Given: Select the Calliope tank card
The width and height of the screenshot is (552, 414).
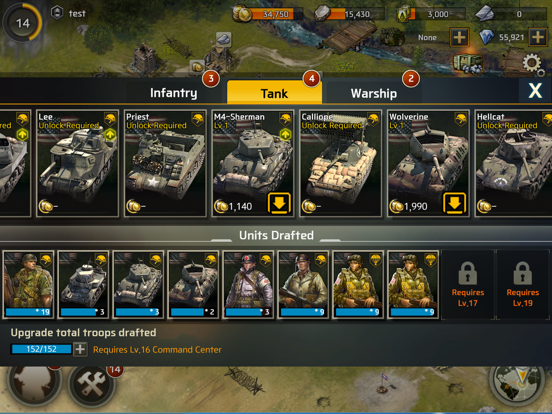Looking at the screenshot, I should 340,163.
